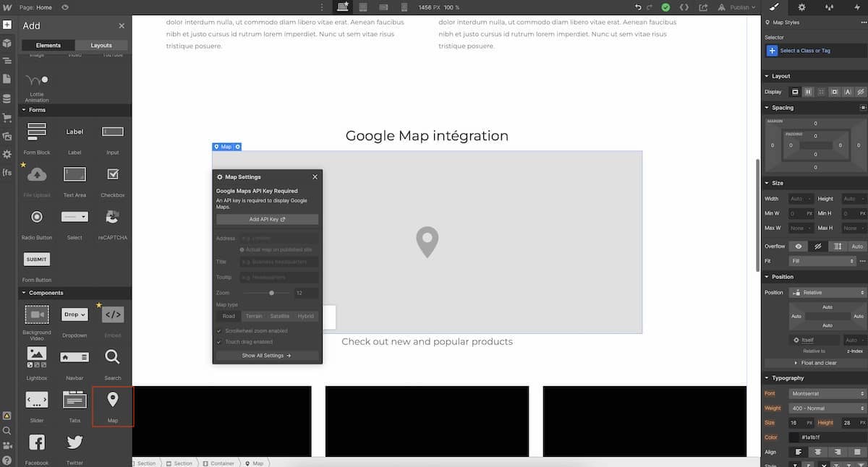Screen dimensions: 868x467
Task: Click the map Zoom slider handle
Action: tap(272, 293)
